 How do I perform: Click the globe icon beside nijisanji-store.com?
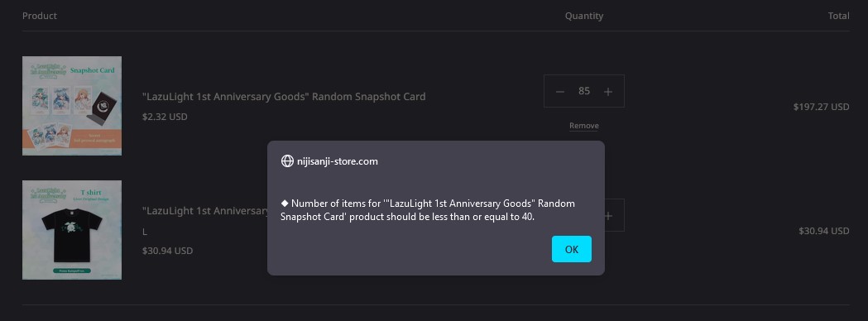click(287, 161)
